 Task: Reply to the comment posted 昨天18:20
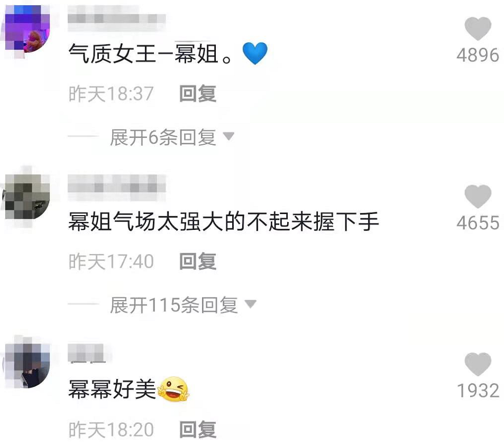(x=198, y=430)
